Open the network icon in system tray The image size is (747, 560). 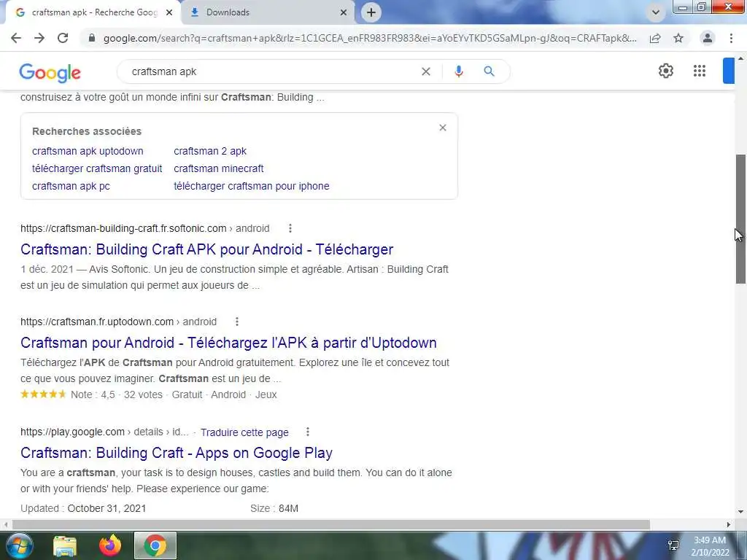pyautogui.click(x=673, y=545)
